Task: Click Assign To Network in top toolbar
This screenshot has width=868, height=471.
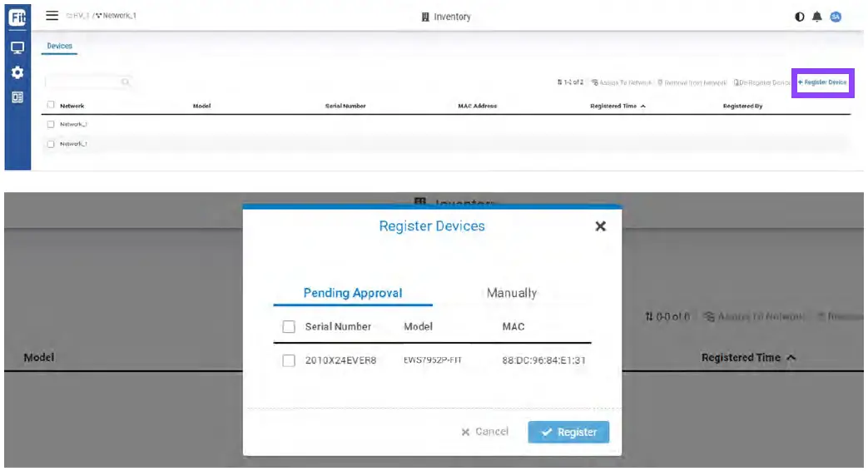Action: click(621, 82)
